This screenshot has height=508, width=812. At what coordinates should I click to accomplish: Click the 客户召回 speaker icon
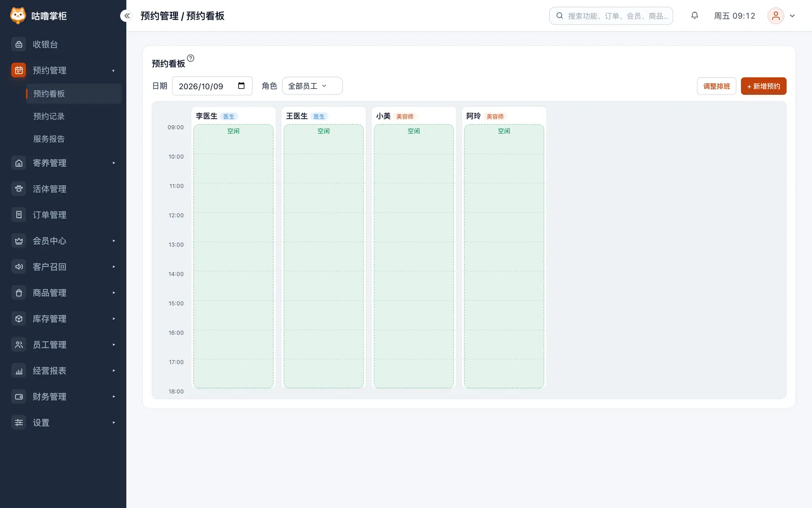pos(19,267)
